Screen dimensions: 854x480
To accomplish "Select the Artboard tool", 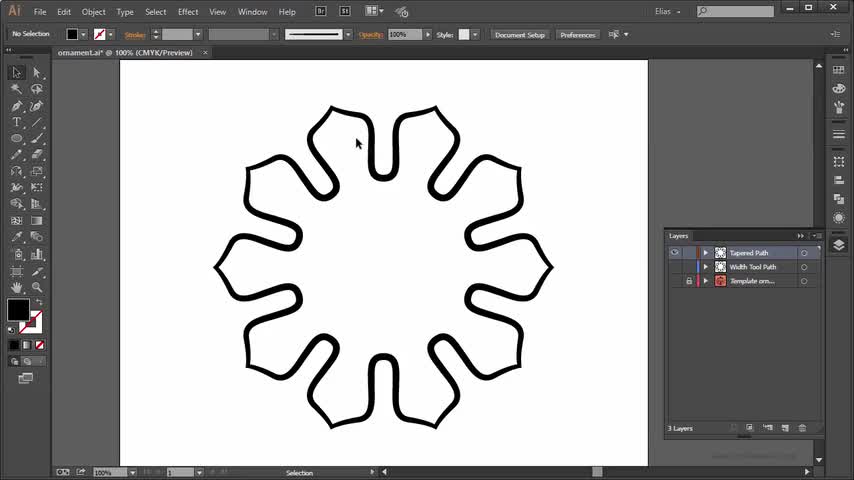I will (x=16, y=271).
